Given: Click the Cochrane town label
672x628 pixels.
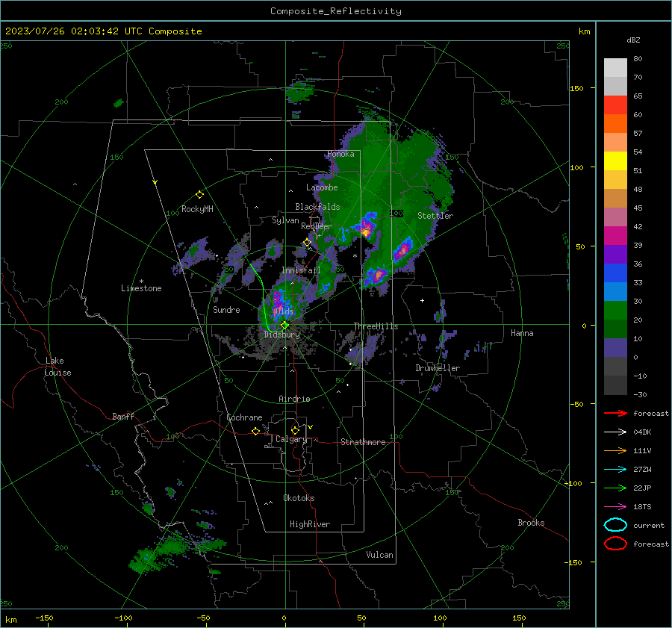Looking at the screenshot, I should (x=244, y=417).
